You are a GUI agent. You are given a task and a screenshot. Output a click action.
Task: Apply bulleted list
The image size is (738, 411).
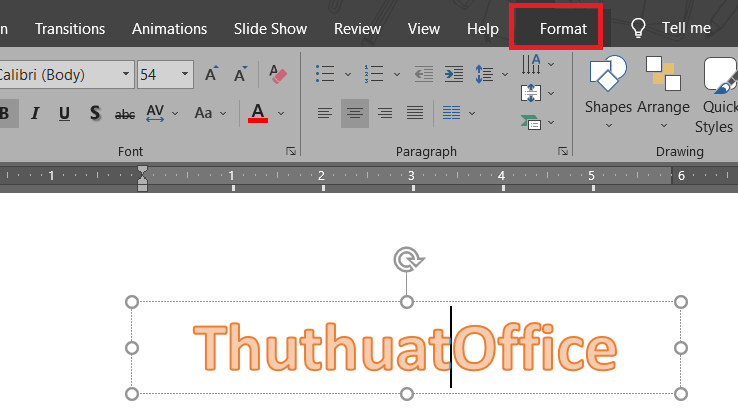pyautogui.click(x=325, y=74)
